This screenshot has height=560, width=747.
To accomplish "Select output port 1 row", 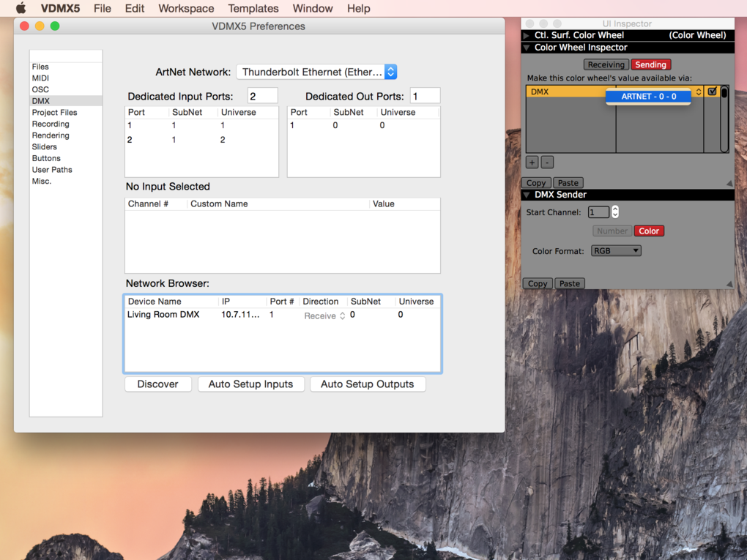I will [363, 125].
